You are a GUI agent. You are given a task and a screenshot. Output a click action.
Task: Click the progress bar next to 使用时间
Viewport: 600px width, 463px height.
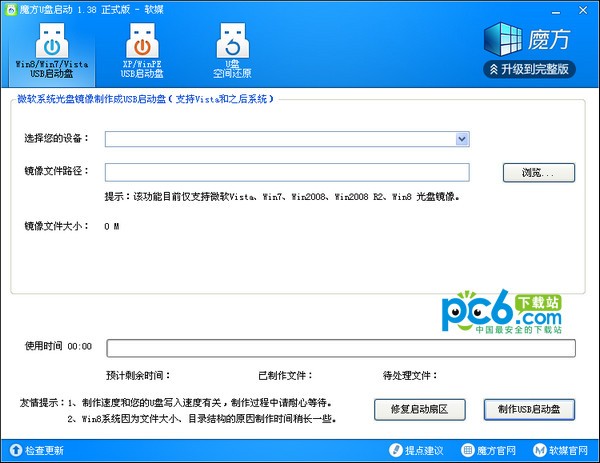341,348
